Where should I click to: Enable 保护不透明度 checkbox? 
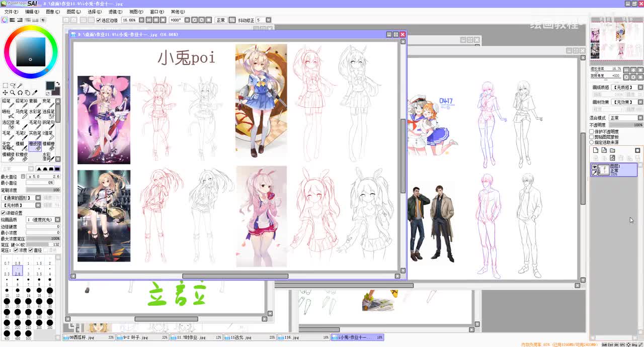pos(592,132)
